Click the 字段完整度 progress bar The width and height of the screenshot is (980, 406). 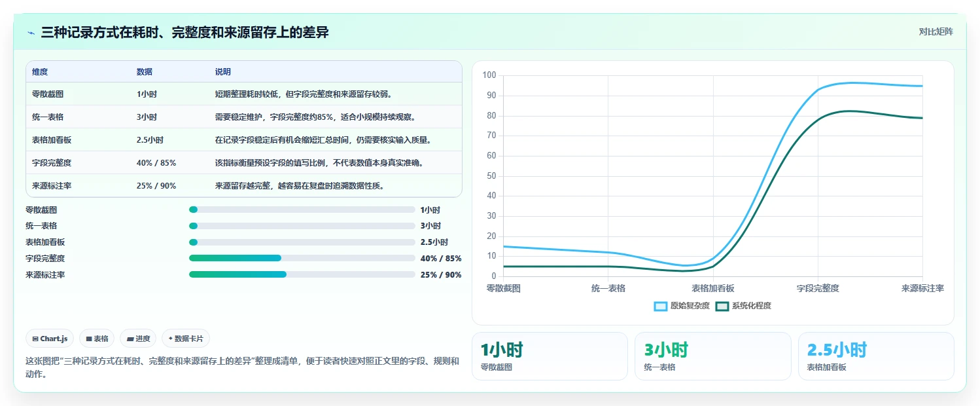click(302, 258)
